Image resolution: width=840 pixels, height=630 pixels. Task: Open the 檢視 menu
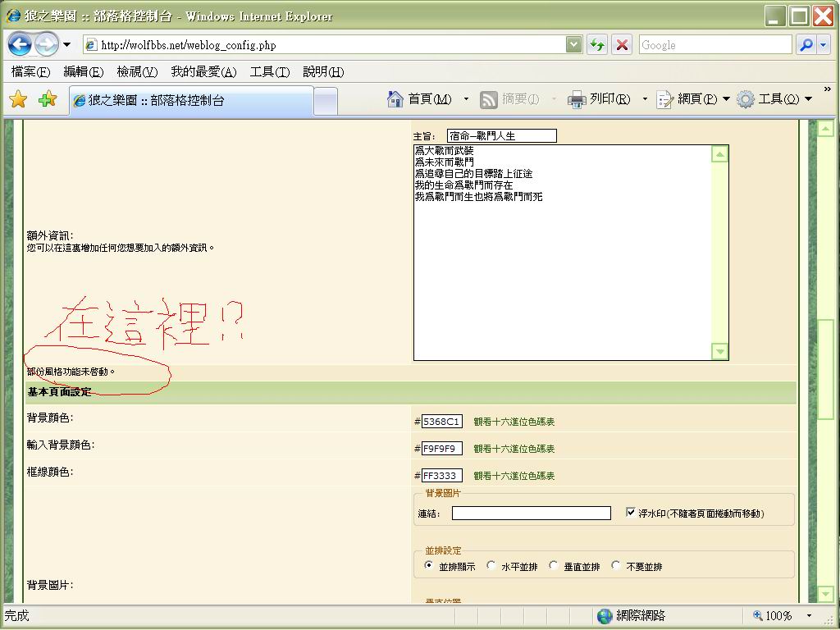coord(136,72)
